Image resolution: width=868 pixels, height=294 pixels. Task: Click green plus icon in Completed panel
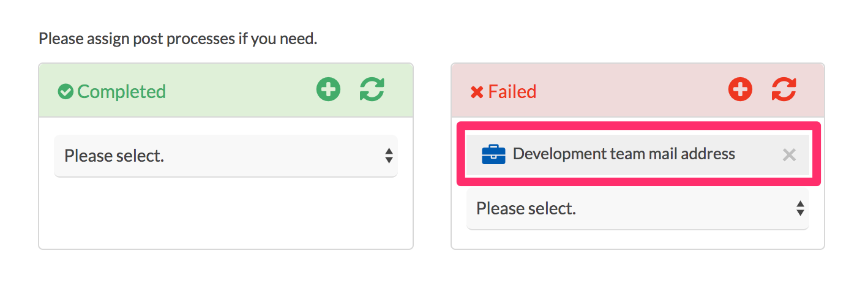click(x=328, y=89)
